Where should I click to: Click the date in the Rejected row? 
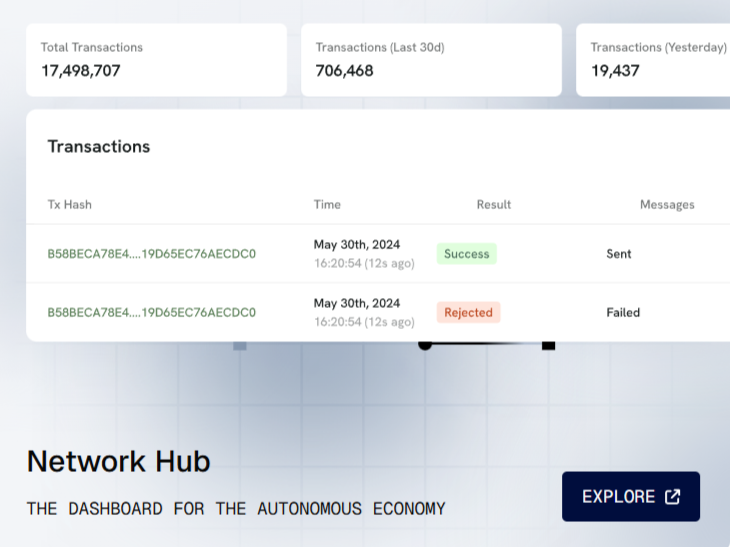pyautogui.click(x=357, y=303)
